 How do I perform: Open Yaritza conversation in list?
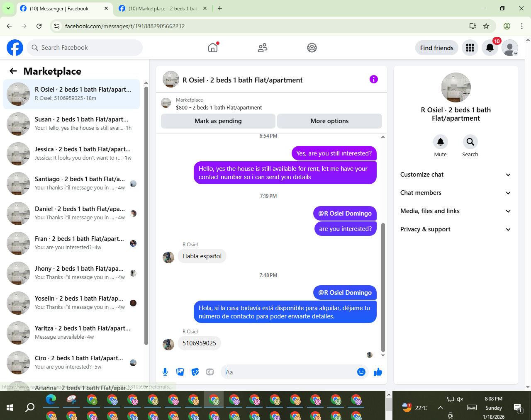click(x=71, y=333)
